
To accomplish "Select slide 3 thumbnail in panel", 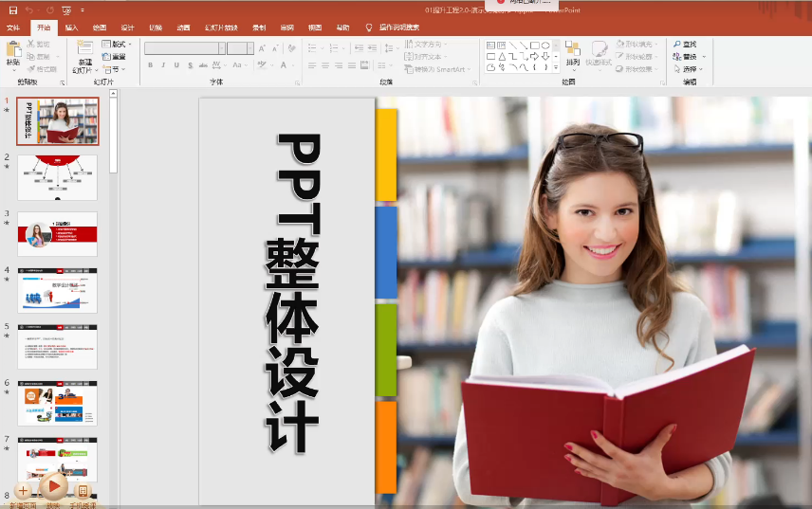I will [x=57, y=233].
